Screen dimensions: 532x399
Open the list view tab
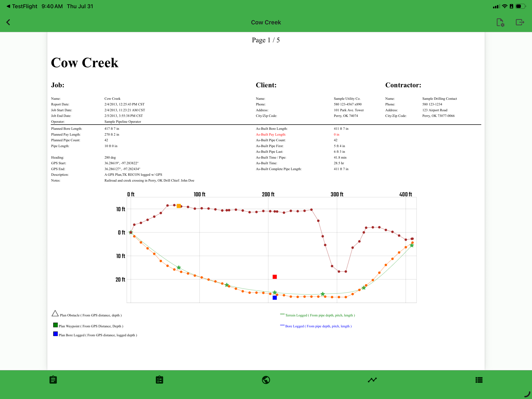click(479, 380)
